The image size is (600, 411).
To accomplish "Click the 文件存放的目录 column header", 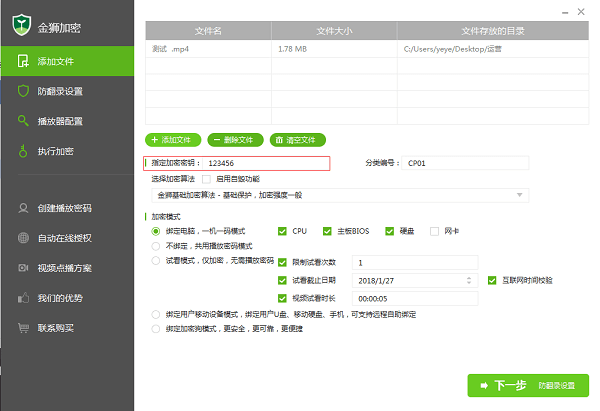I will 493,31.
